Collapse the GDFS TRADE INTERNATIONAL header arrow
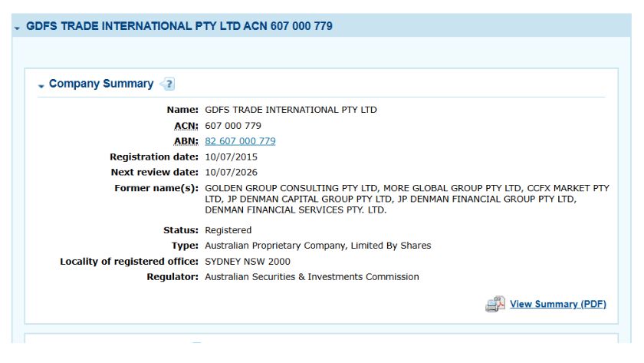The width and height of the screenshot is (644, 363). point(17,28)
